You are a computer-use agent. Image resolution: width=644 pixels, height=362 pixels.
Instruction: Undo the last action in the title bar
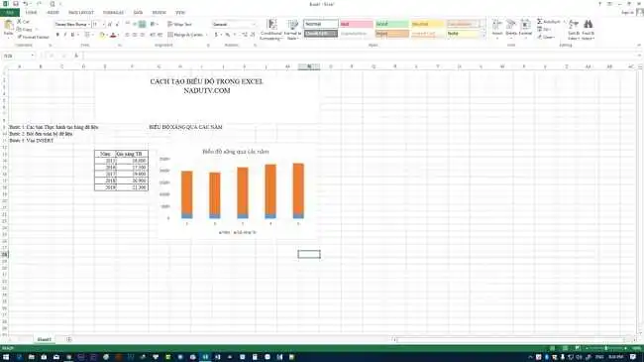(x=26, y=4)
